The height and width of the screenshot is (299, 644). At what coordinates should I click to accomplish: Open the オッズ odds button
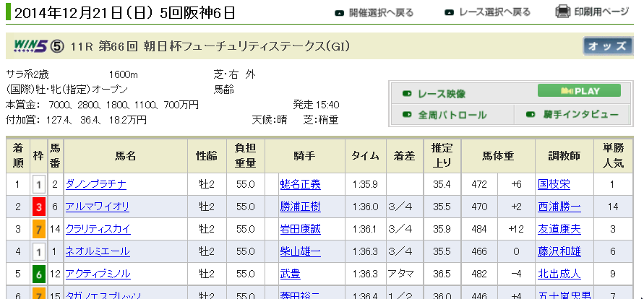[x=607, y=46]
